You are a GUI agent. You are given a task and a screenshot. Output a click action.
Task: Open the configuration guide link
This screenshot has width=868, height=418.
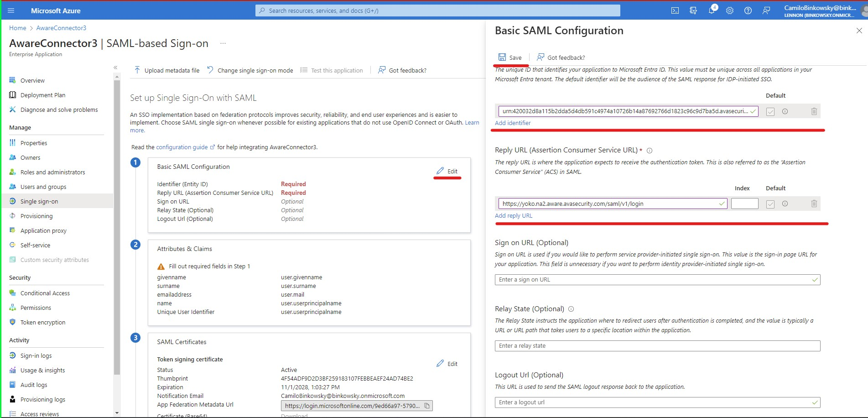pyautogui.click(x=182, y=147)
